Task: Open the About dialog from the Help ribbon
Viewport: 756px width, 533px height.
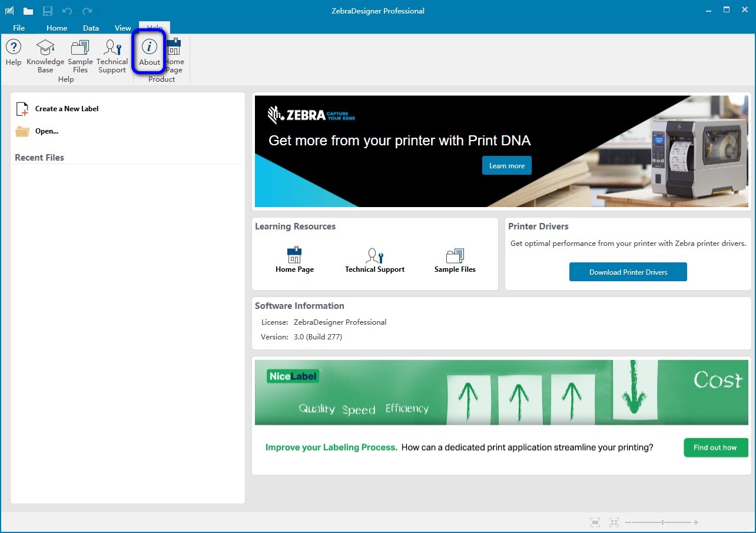Action: (148, 53)
